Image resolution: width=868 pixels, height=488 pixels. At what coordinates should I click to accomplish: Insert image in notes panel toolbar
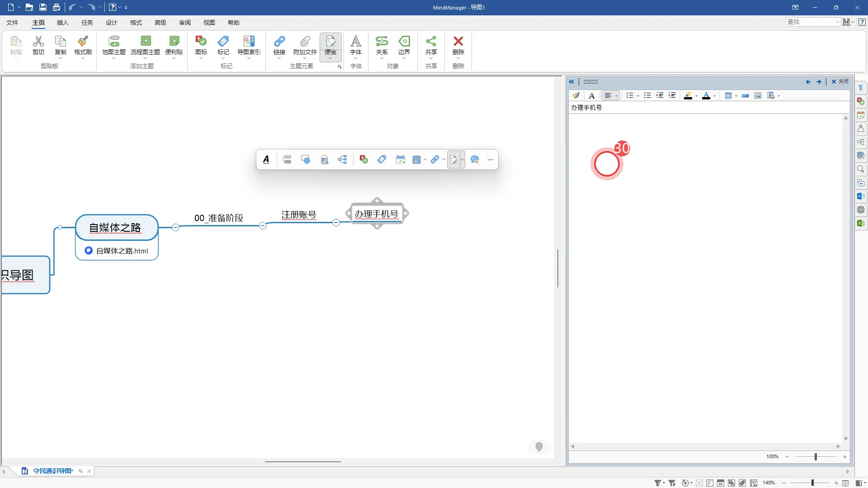(758, 95)
